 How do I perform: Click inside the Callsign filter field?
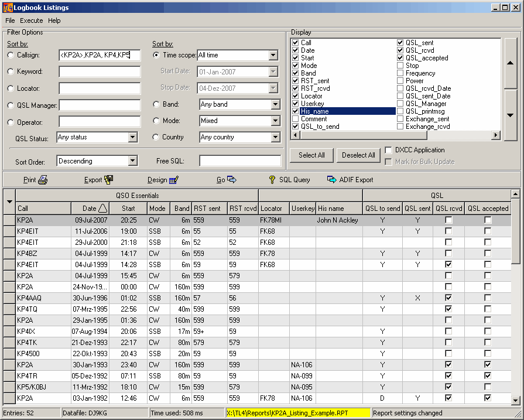click(x=100, y=55)
